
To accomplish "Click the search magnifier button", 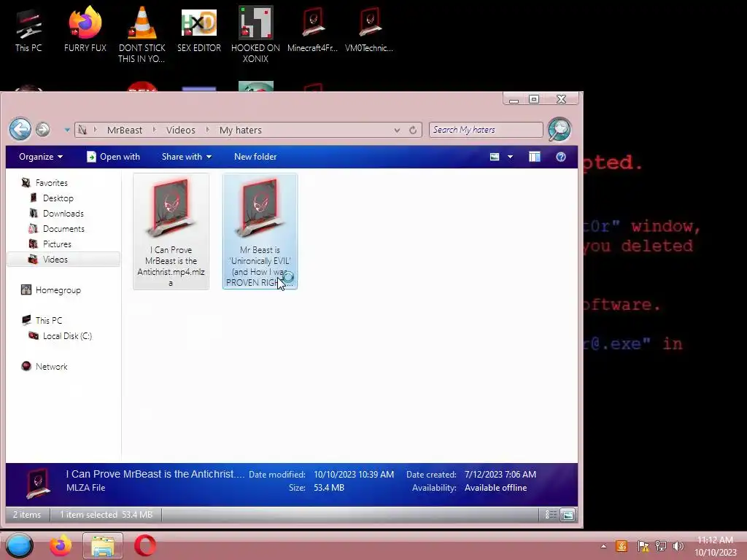I will coord(560,129).
